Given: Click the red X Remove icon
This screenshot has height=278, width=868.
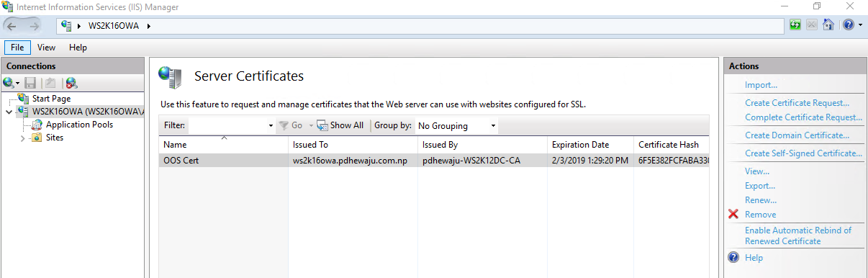Looking at the screenshot, I should pos(733,215).
